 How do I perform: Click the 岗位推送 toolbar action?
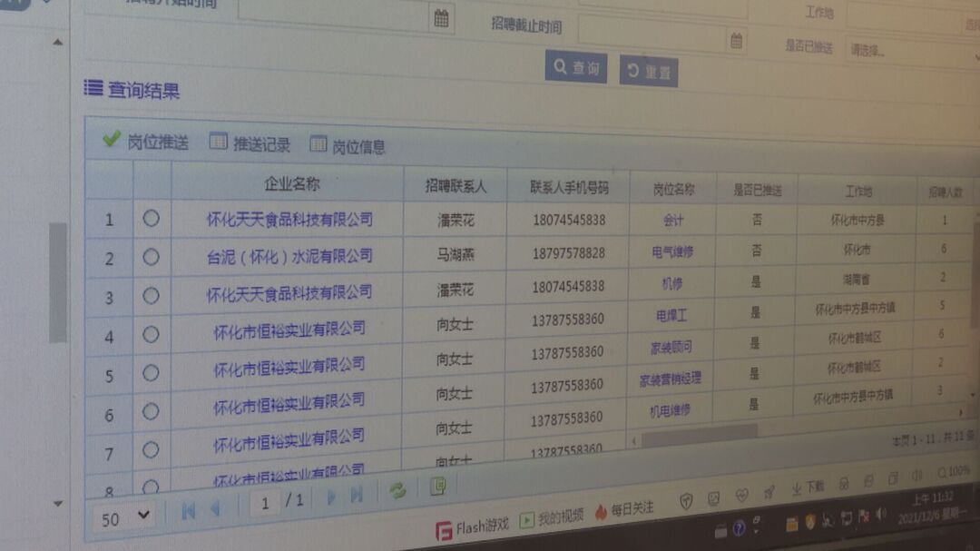[146, 142]
